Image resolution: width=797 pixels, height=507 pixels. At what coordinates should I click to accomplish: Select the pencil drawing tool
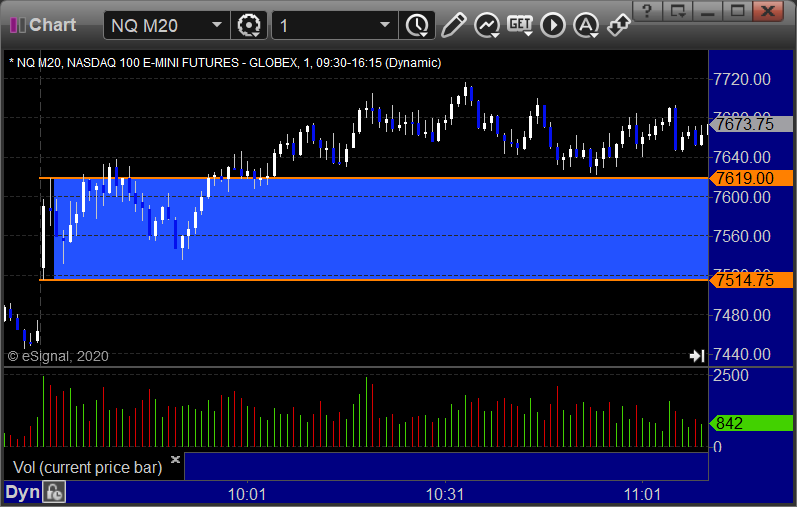[453, 25]
